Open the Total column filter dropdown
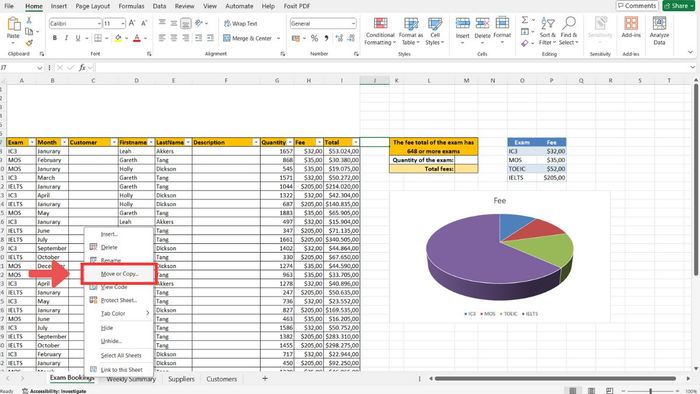700x394 pixels. [355, 142]
